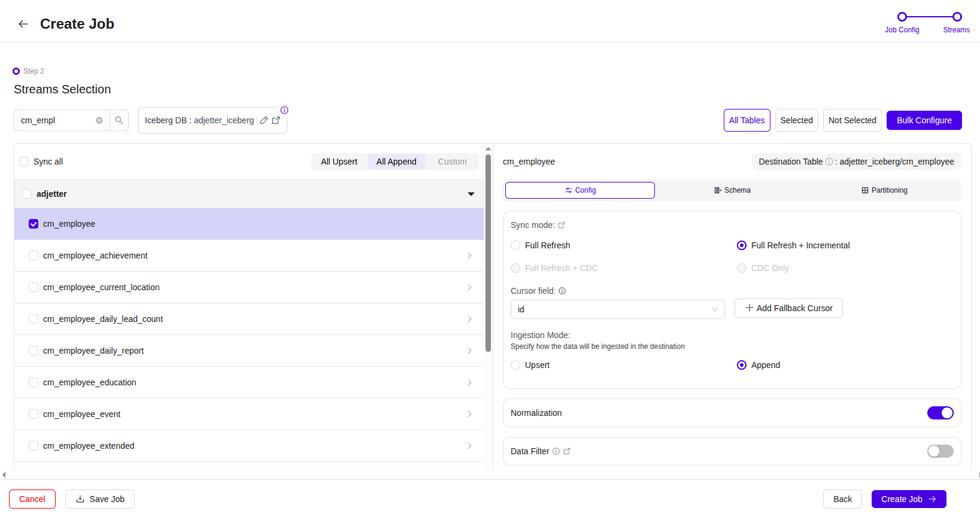Expand cm_employee_event row chevron
Screen dimensions: 980x517
point(469,414)
